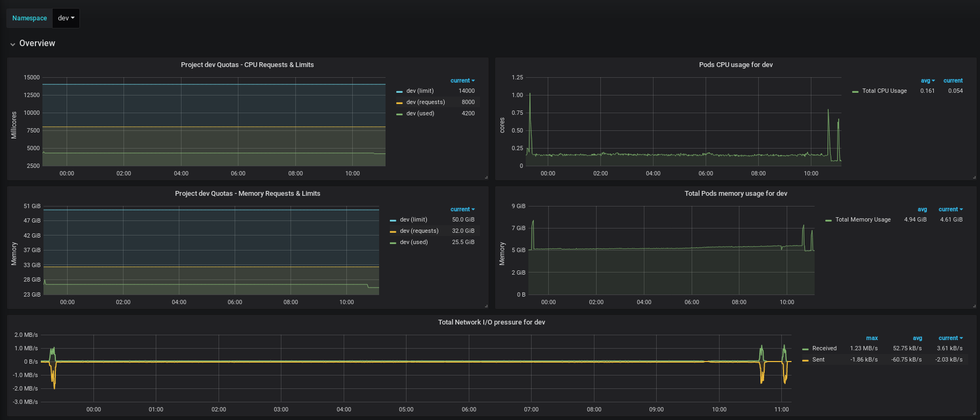
Task: Click green swatch beside dev (used) in CPU quotas
Action: (x=400, y=114)
